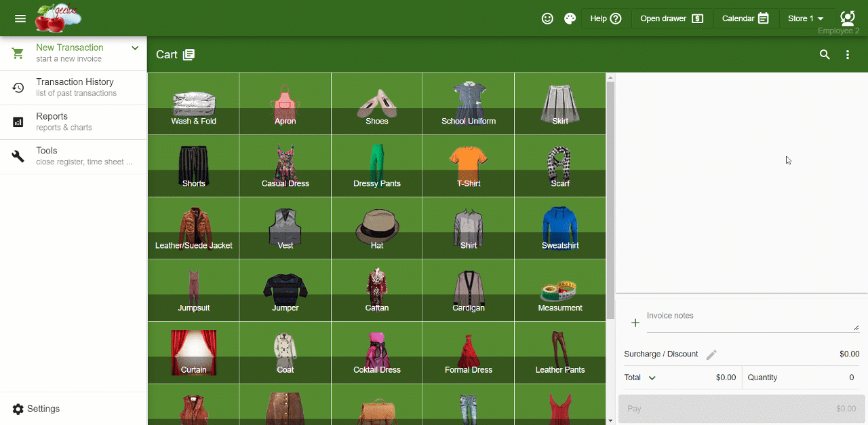Open the Calendar button
This screenshot has width=868, height=425.
point(745,18)
